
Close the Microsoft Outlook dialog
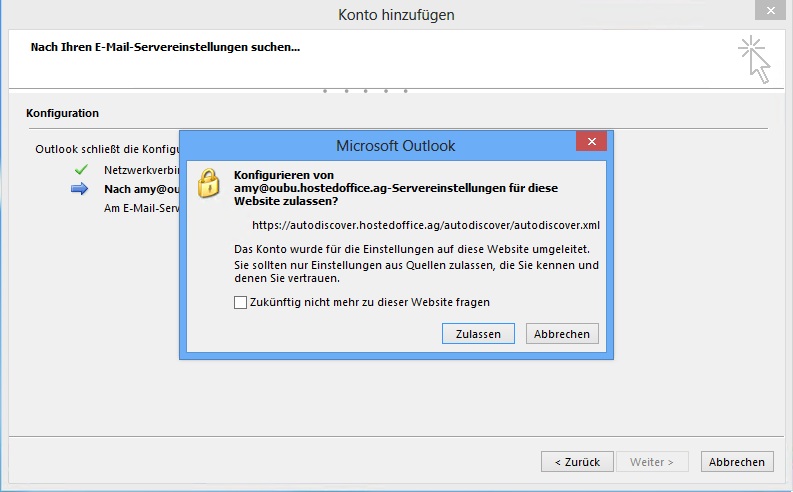[591, 142]
